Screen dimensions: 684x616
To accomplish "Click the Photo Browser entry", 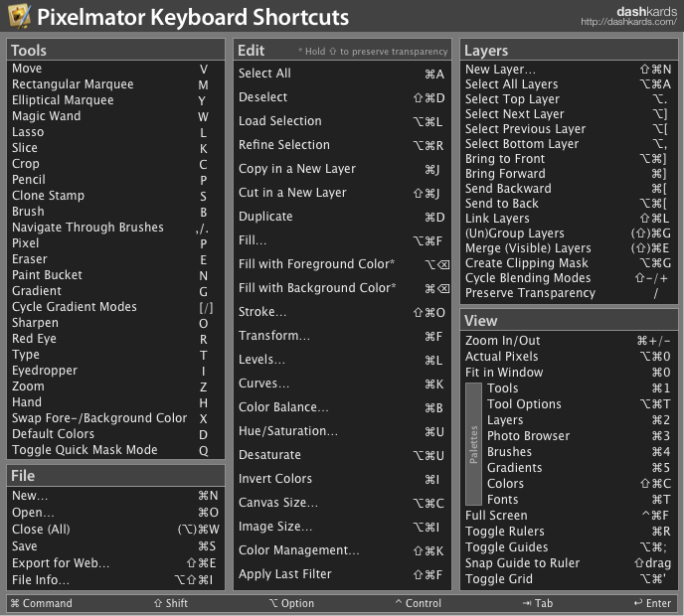I will coord(580,436).
